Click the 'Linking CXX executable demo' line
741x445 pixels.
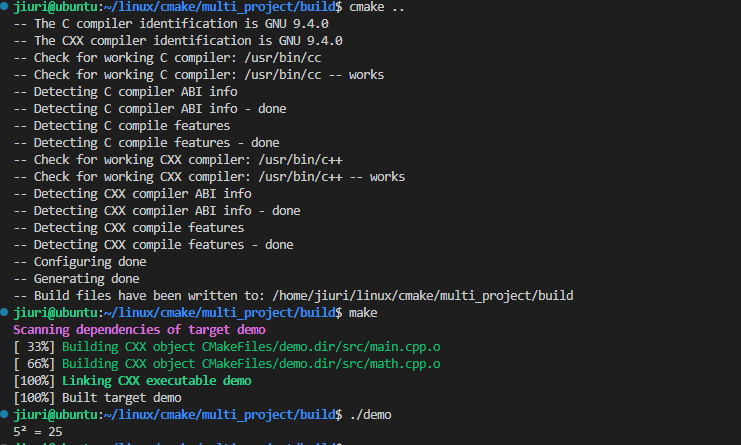132,381
